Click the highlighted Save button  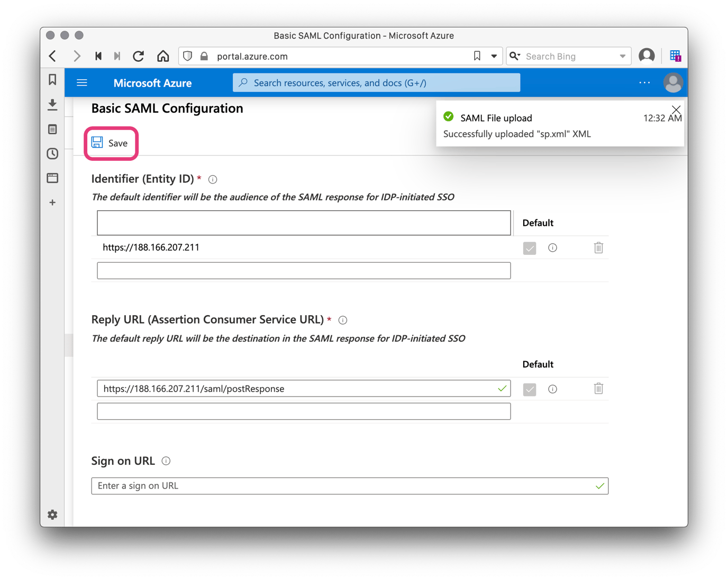(x=111, y=143)
